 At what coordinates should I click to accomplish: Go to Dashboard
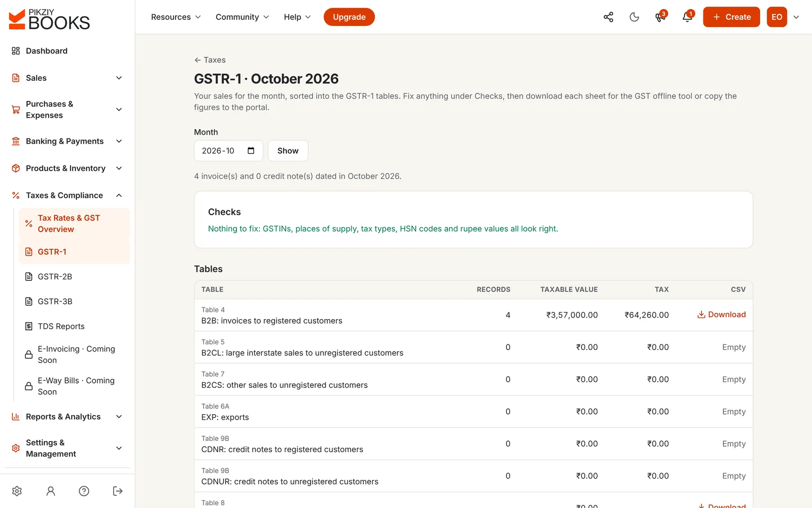(x=67, y=51)
